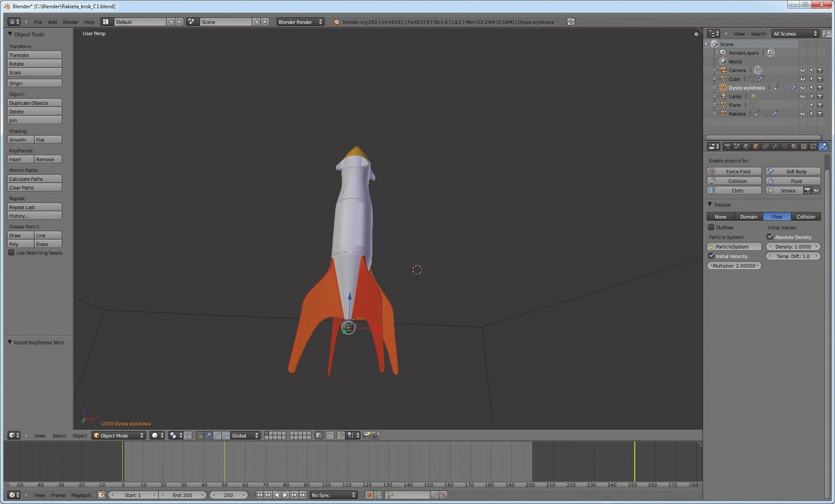This screenshot has width=835, height=504.
Task: Toggle Rakieta renderability camera icon
Action: point(820,113)
